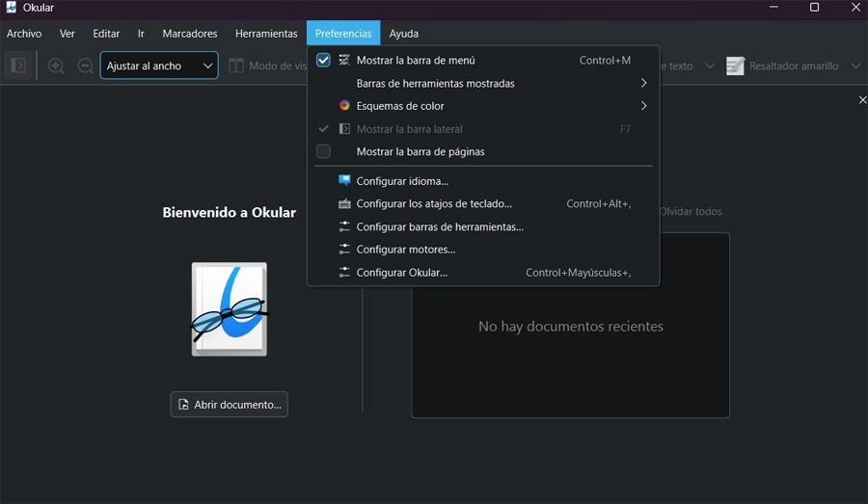Click the Bienvenido a Okular heading
Image resolution: width=868 pixels, height=504 pixels.
click(x=230, y=212)
